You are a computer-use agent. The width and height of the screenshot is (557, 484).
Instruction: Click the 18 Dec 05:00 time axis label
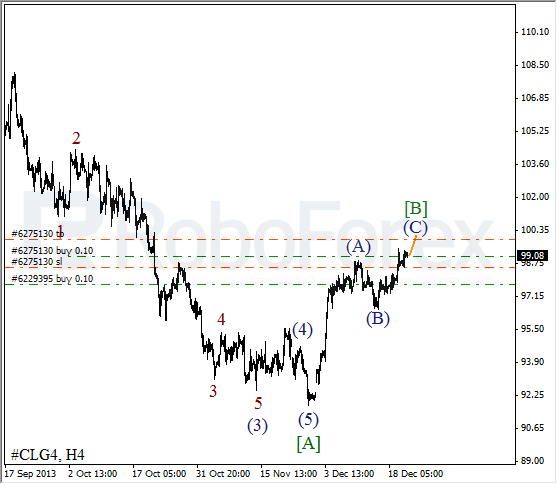pyautogui.click(x=416, y=474)
